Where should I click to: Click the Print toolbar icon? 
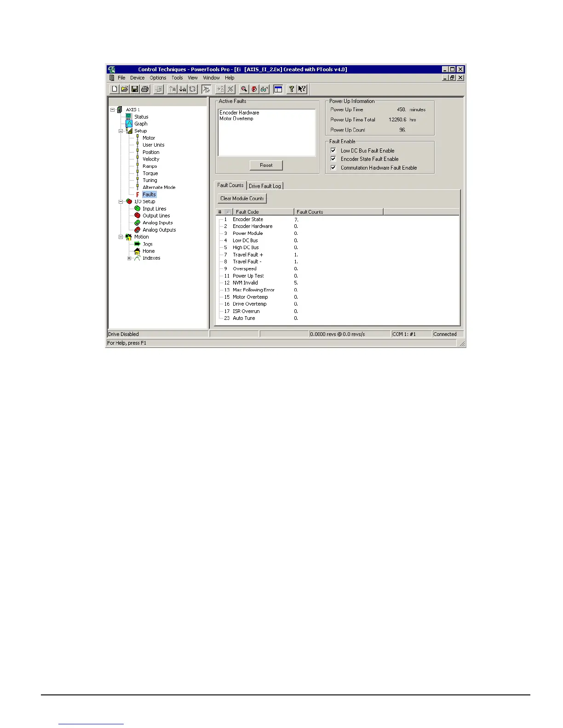tap(145, 89)
